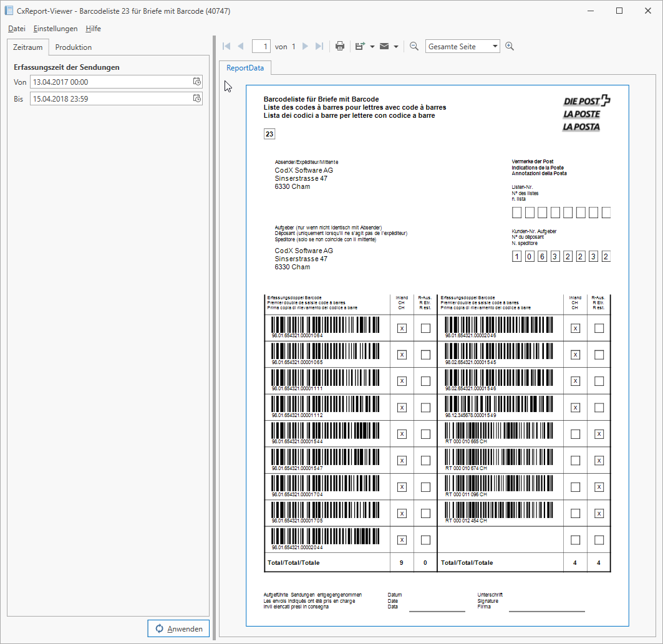Select the ReportData tab
Viewport: 663px width, 644px height.
tap(245, 68)
